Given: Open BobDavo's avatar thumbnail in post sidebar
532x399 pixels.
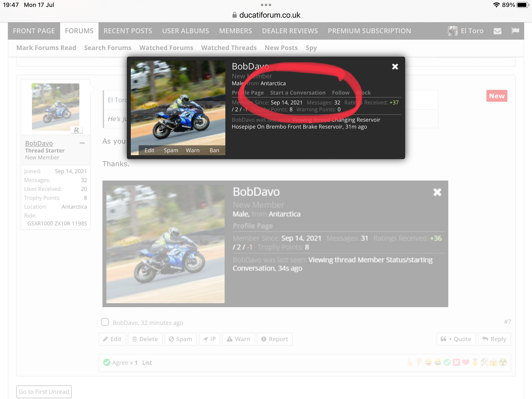Looking at the screenshot, I should coord(56,107).
